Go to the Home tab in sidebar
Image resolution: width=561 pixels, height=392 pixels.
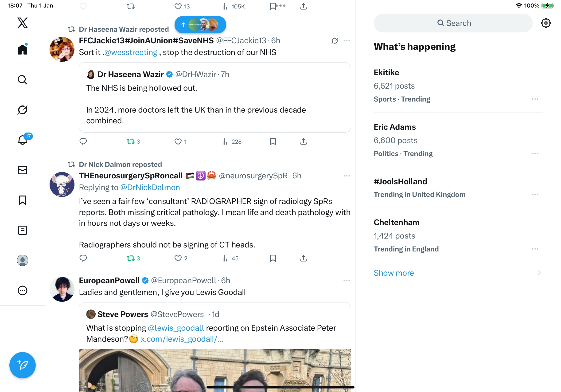[x=23, y=50]
